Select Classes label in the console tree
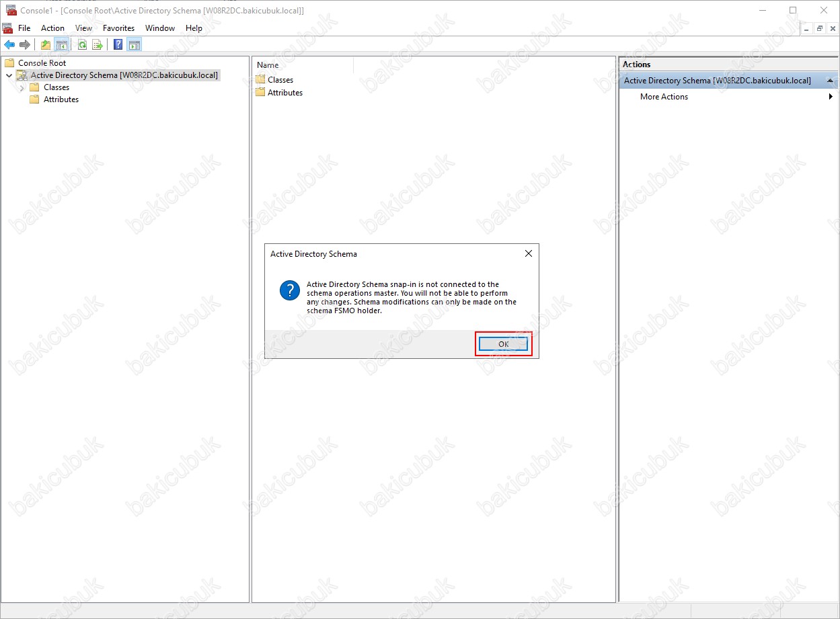This screenshot has height=619, width=840. (x=56, y=87)
